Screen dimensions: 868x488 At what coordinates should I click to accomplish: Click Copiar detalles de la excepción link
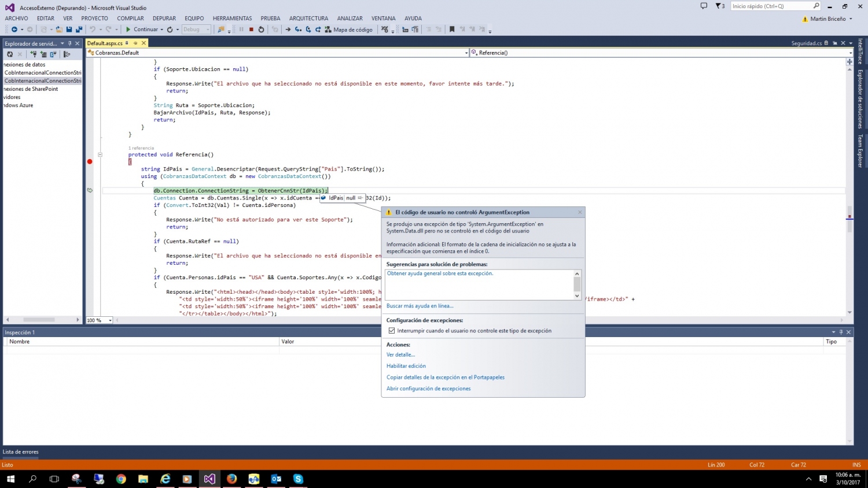pos(446,378)
